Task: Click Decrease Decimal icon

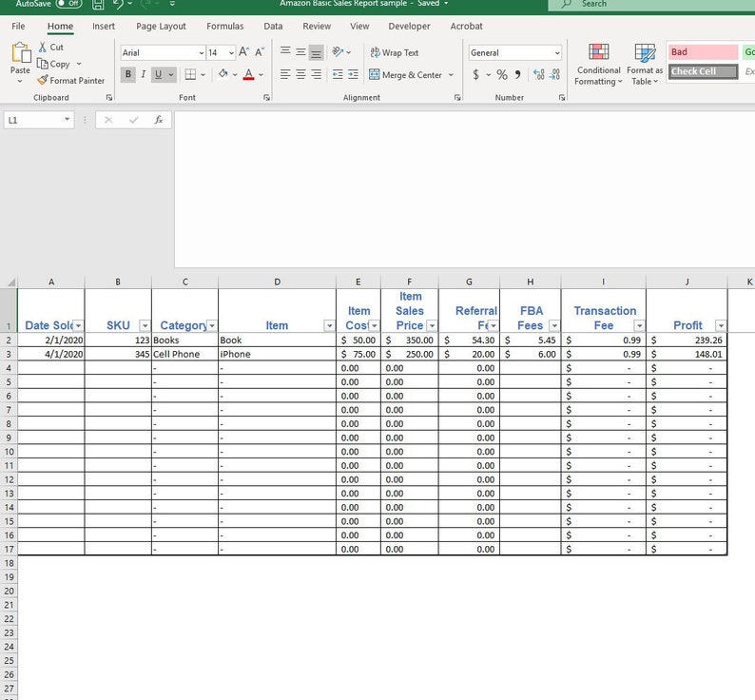Action: pyautogui.click(x=554, y=74)
